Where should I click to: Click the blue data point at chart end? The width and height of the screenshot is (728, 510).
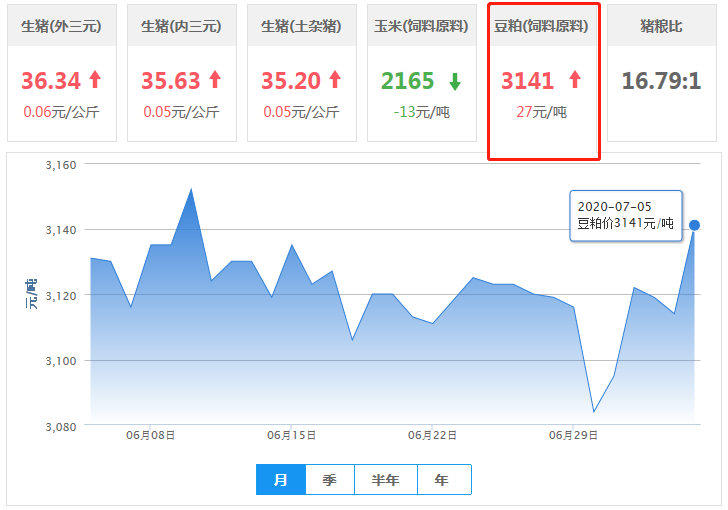click(694, 225)
